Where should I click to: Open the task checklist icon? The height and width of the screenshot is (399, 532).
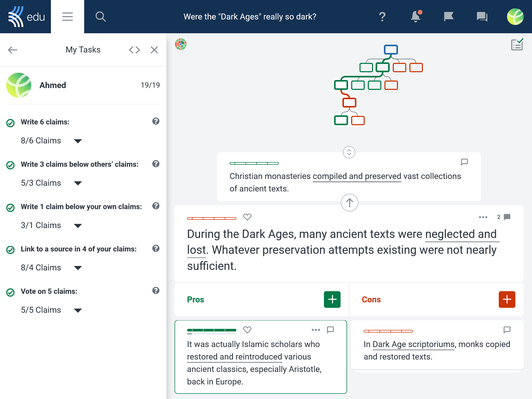tap(517, 45)
